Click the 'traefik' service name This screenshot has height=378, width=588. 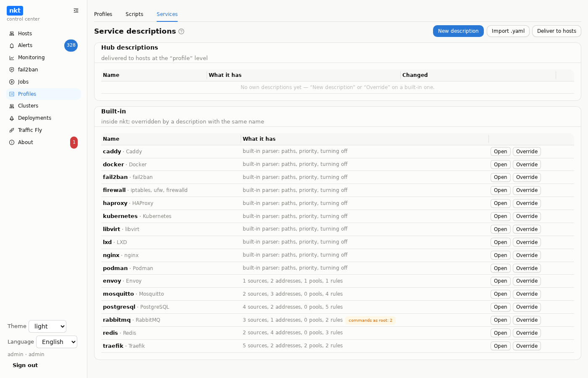(113, 346)
